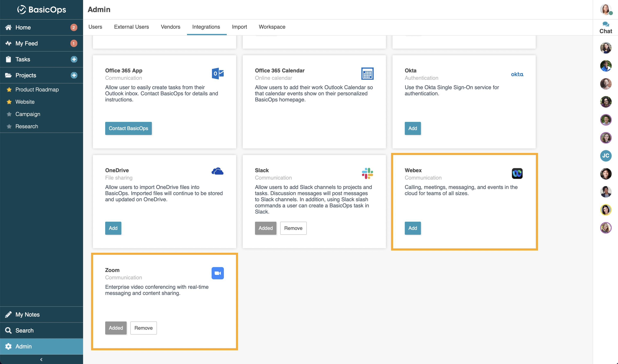Open chat with JC avatar
The width and height of the screenshot is (618, 364).
pos(606,156)
